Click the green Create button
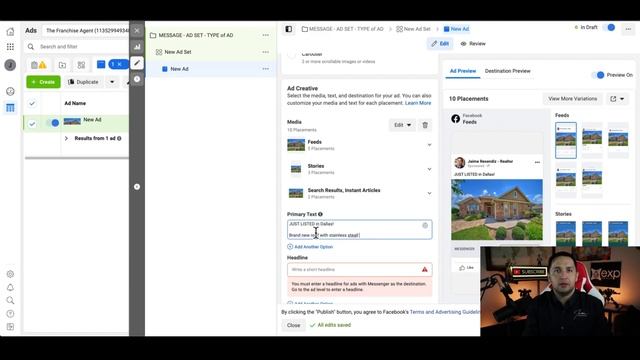This screenshot has width=640, height=360. click(x=43, y=82)
